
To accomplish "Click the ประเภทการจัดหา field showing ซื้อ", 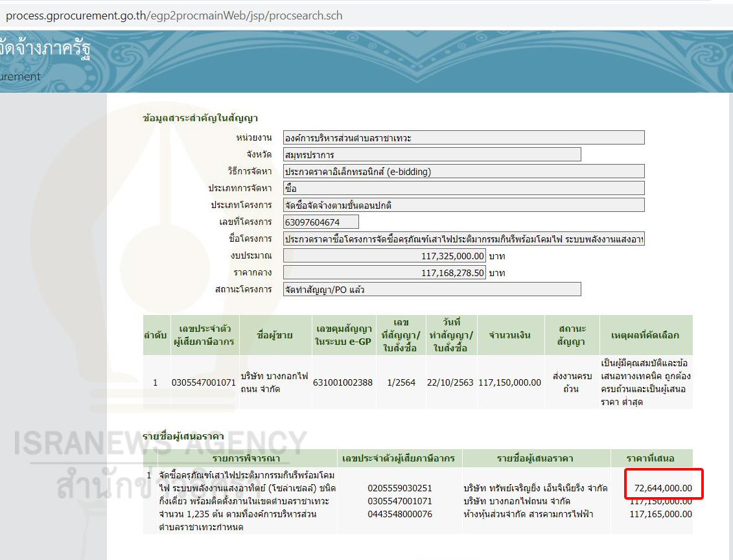I will point(463,188).
